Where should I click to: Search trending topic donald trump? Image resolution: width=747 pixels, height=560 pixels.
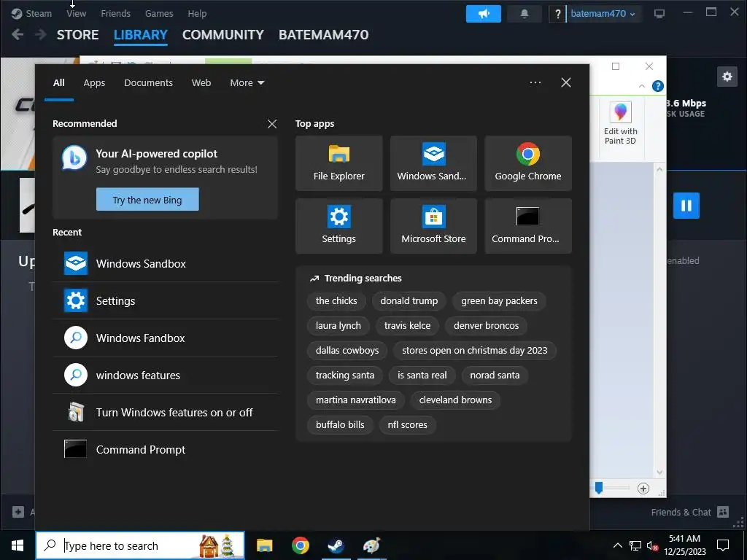(x=409, y=301)
